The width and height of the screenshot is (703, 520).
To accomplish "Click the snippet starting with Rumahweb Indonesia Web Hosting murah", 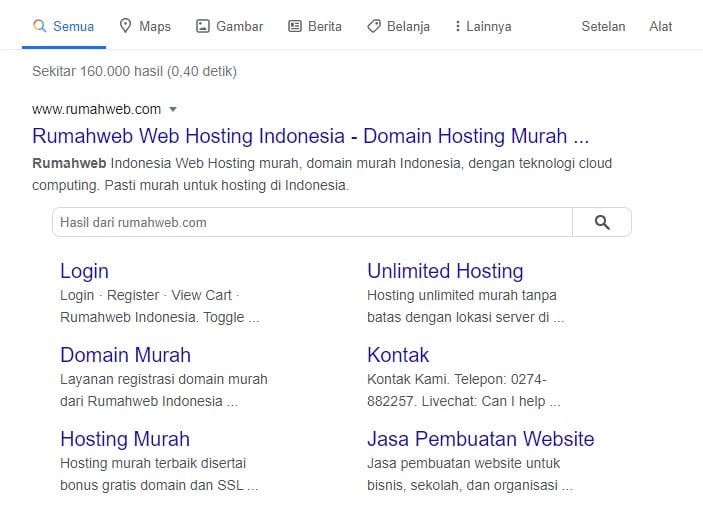I will pyautogui.click(x=322, y=174).
